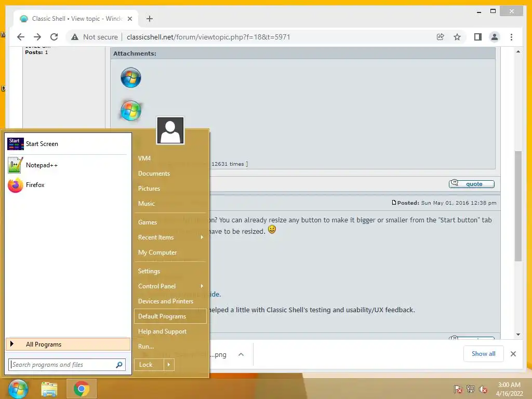Click the first Windows orb attachment
Image resolution: width=532 pixels, height=399 pixels.
[131, 78]
